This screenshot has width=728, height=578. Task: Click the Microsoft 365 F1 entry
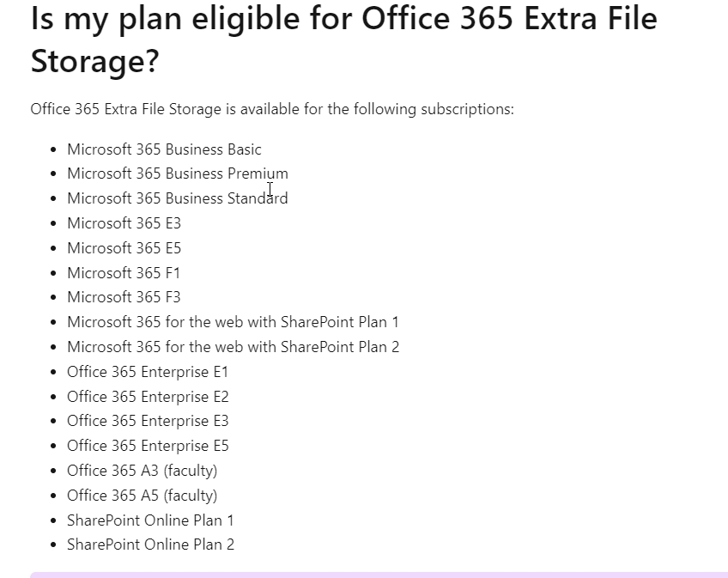(x=124, y=273)
